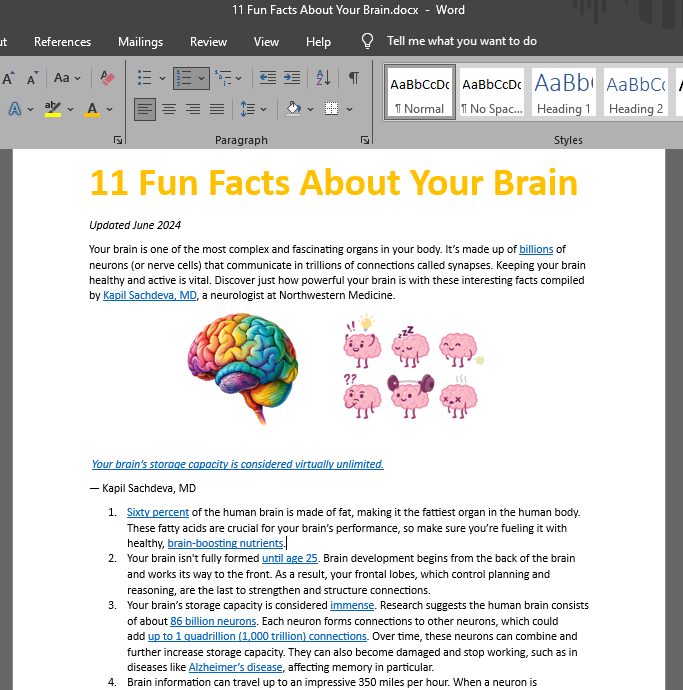The height and width of the screenshot is (690, 683).
Task: Click the Clear All Formatting eraser icon
Action: coord(108,77)
